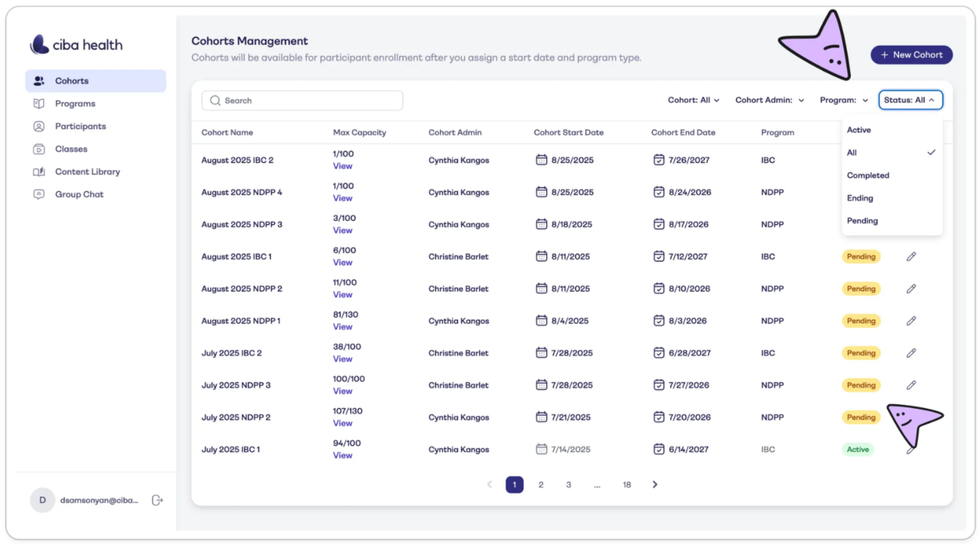Image resolution: width=980 pixels, height=544 pixels.
Task: Go to page 18 in pagination
Action: (626, 484)
